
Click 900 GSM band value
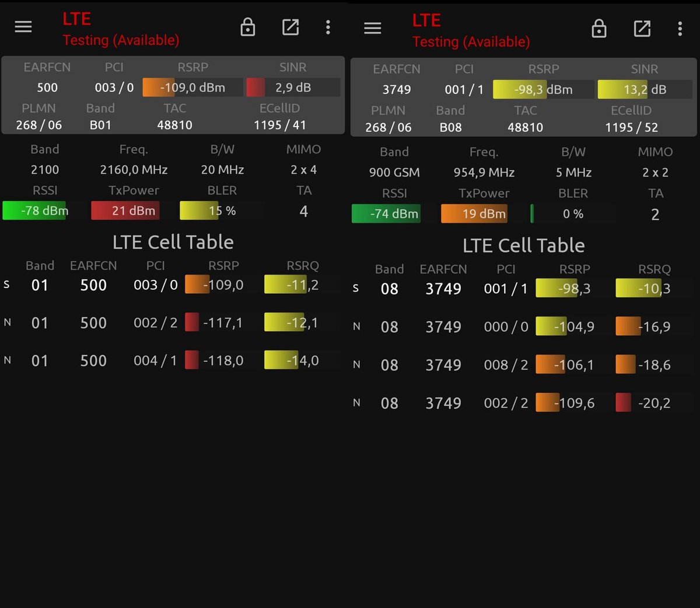[394, 173]
